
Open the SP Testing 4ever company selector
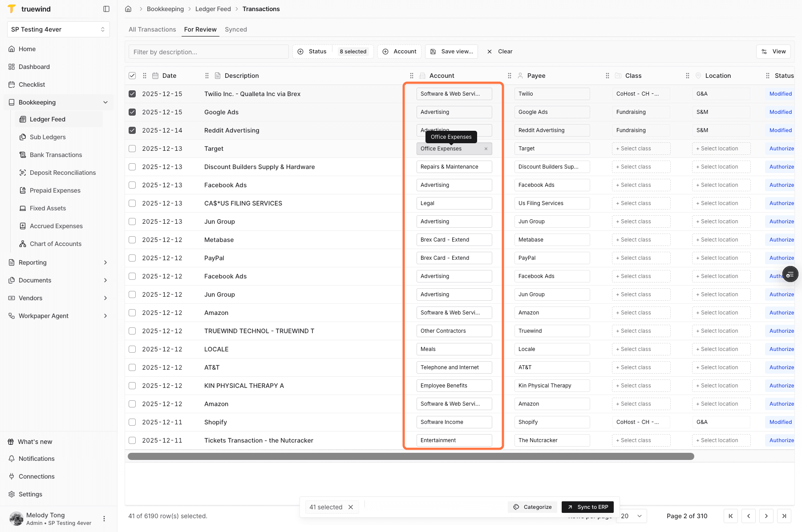[x=58, y=29]
